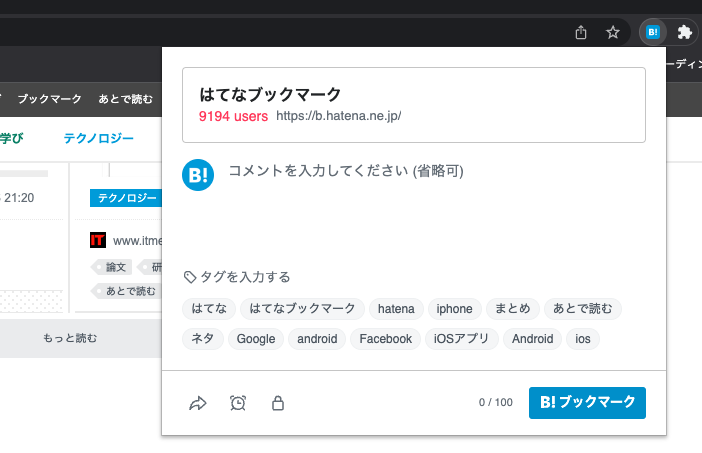This screenshot has height=453, width=702.
Task: Click the tag icon beside タグを入力する
Action: [x=190, y=277]
